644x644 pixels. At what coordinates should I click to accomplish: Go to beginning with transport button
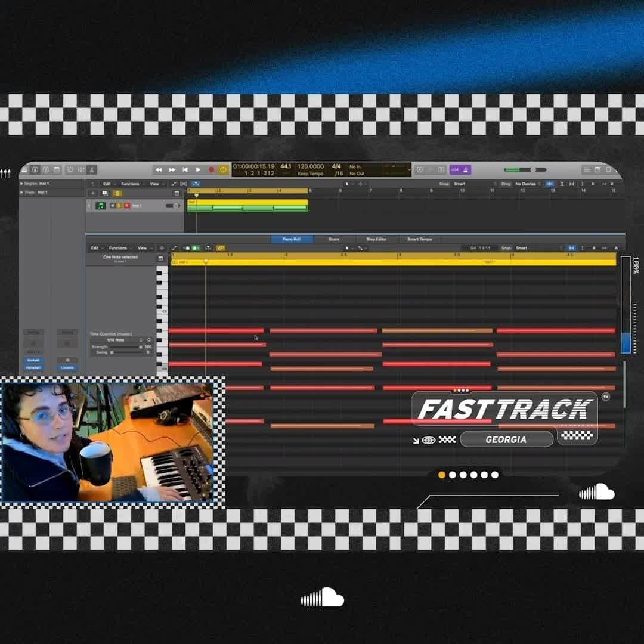point(185,169)
